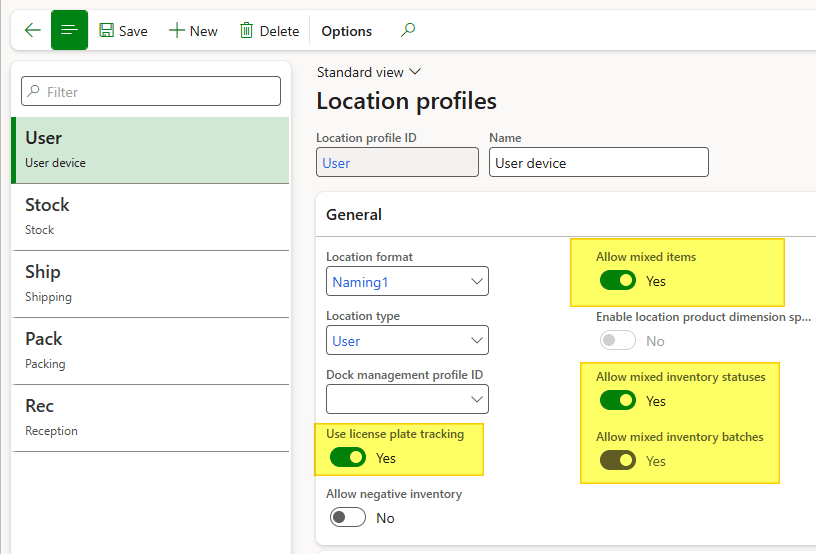The image size is (816, 554).
Task: Click the search magnifier in the toolbar
Action: tap(407, 31)
